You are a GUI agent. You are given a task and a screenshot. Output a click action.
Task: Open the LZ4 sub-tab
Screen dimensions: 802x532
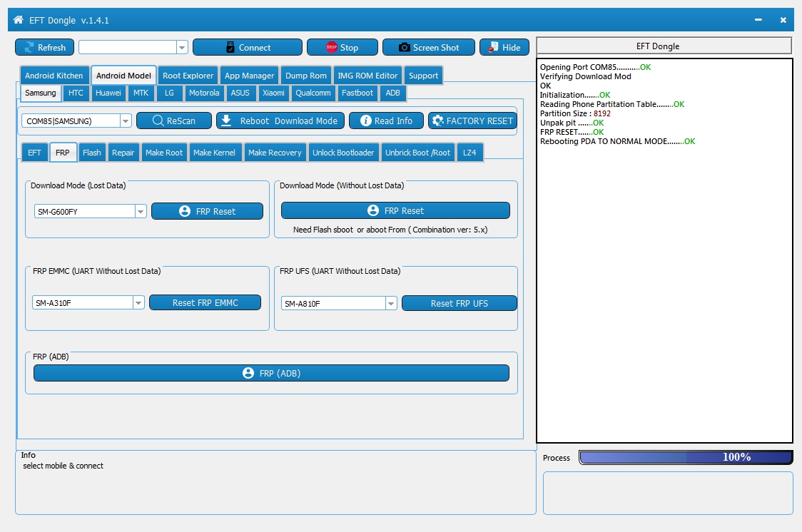coord(469,153)
